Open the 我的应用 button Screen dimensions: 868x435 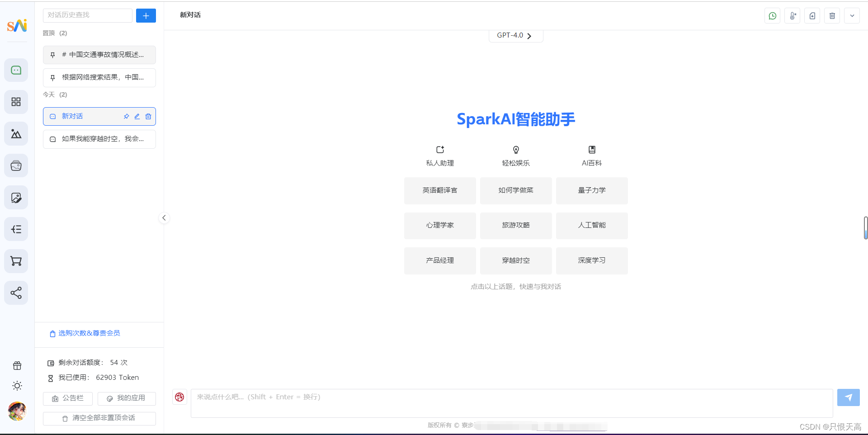pyautogui.click(x=127, y=398)
